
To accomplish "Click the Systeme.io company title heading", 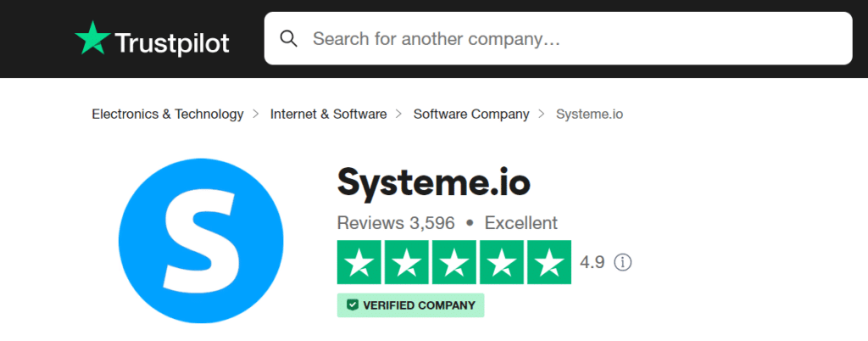I will click(x=433, y=181).
